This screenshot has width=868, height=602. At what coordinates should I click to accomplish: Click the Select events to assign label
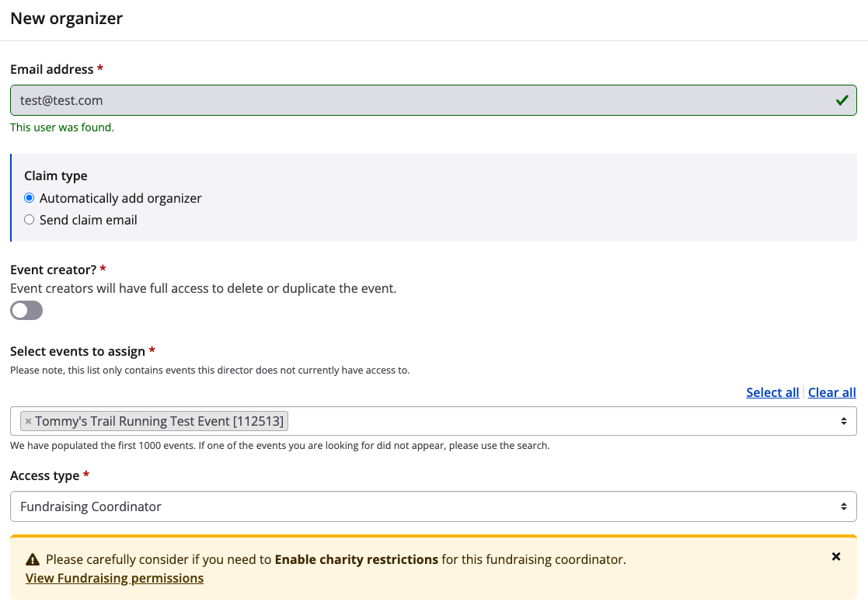point(78,351)
